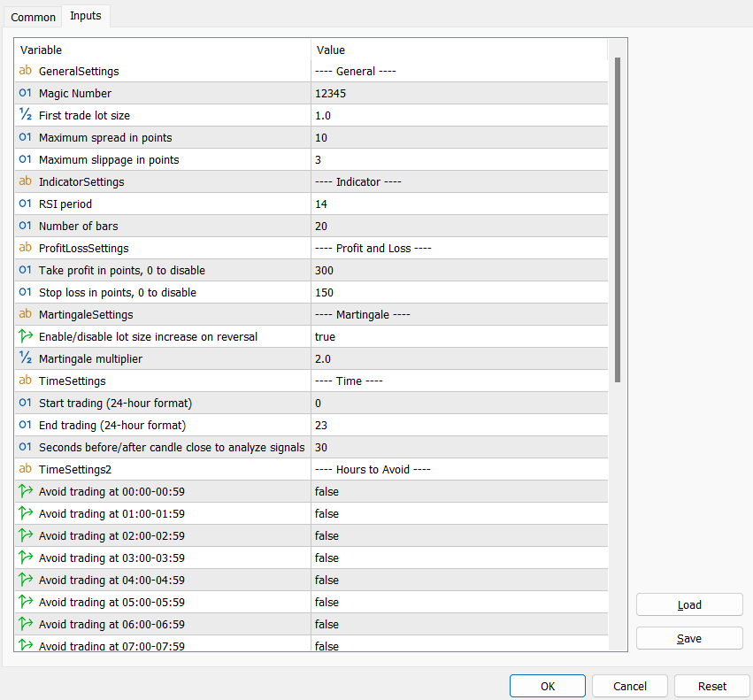Confirm settings with the OK button

pos(548,686)
